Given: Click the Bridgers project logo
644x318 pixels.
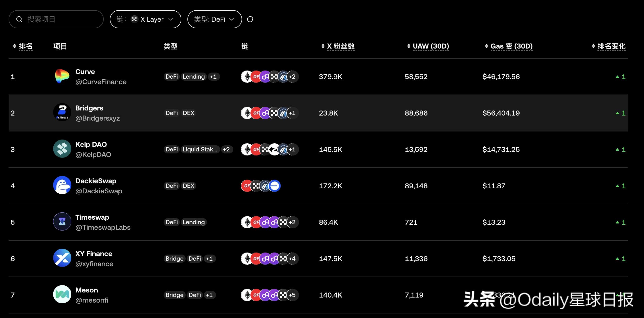Looking at the screenshot, I should coord(62,112).
